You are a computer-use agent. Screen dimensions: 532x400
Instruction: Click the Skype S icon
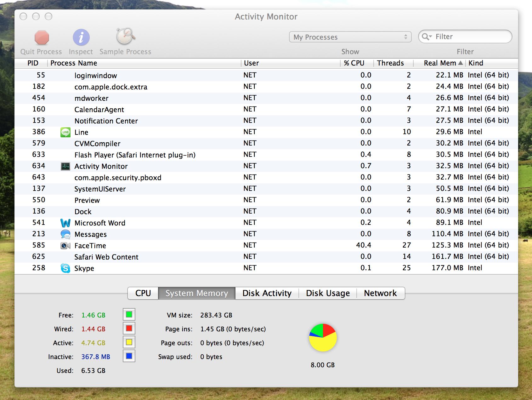tap(65, 268)
